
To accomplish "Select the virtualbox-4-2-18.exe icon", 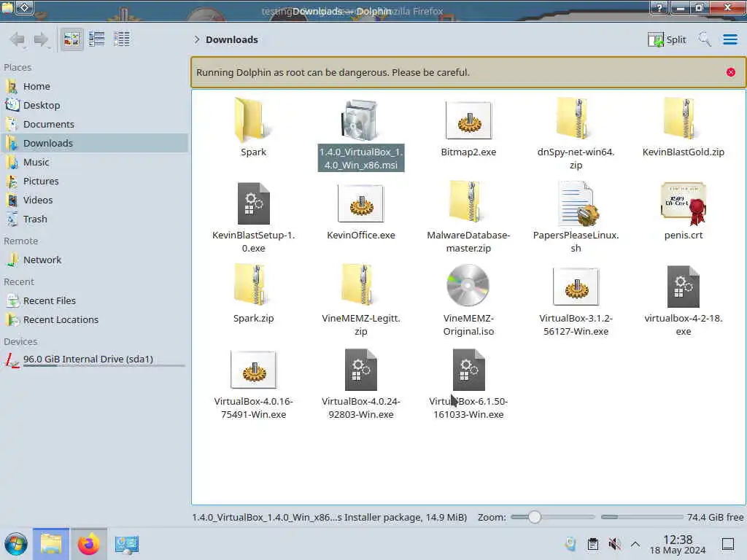I will (683, 286).
